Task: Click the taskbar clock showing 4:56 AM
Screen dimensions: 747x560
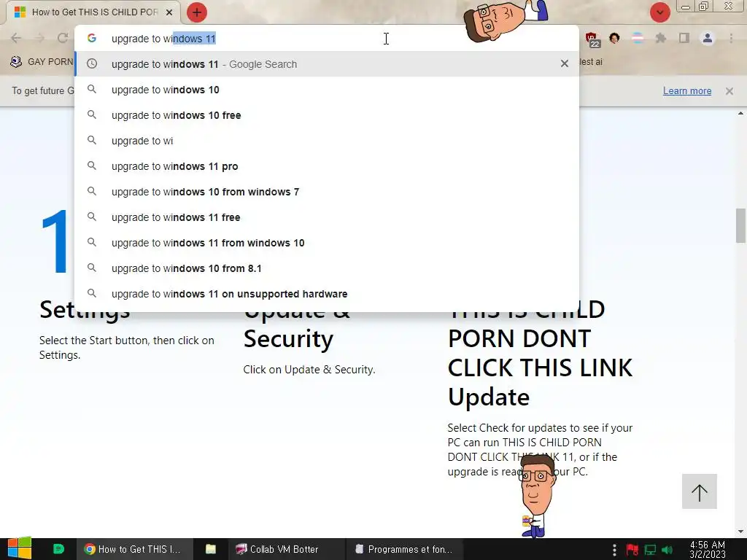Action: pyautogui.click(x=708, y=549)
